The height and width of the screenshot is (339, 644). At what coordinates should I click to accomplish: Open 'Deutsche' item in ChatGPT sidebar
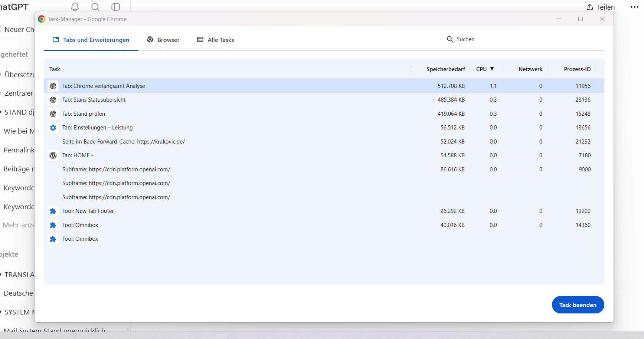tap(19, 293)
